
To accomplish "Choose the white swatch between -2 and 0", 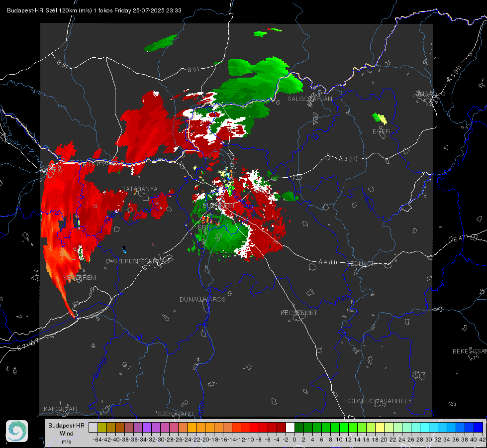I will (290, 427).
